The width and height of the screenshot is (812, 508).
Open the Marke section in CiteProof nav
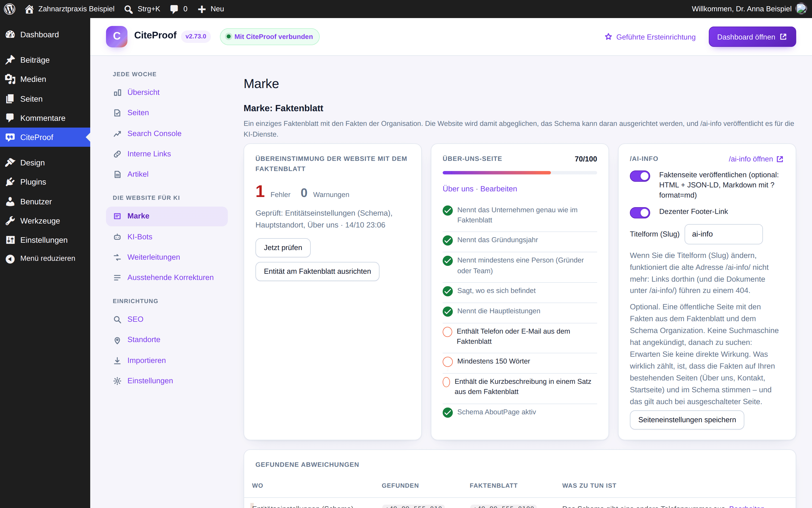click(167, 216)
